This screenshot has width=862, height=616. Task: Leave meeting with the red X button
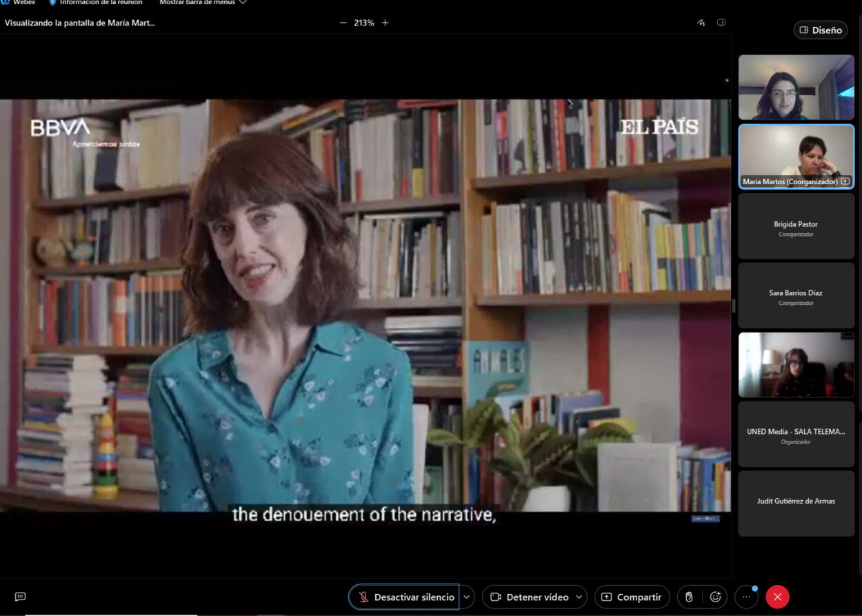click(x=777, y=597)
